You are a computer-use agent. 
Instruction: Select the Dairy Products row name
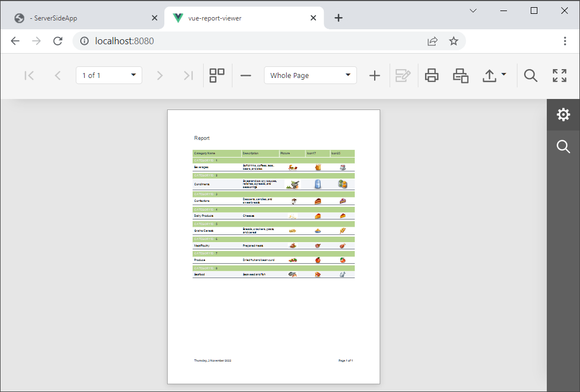point(204,216)
